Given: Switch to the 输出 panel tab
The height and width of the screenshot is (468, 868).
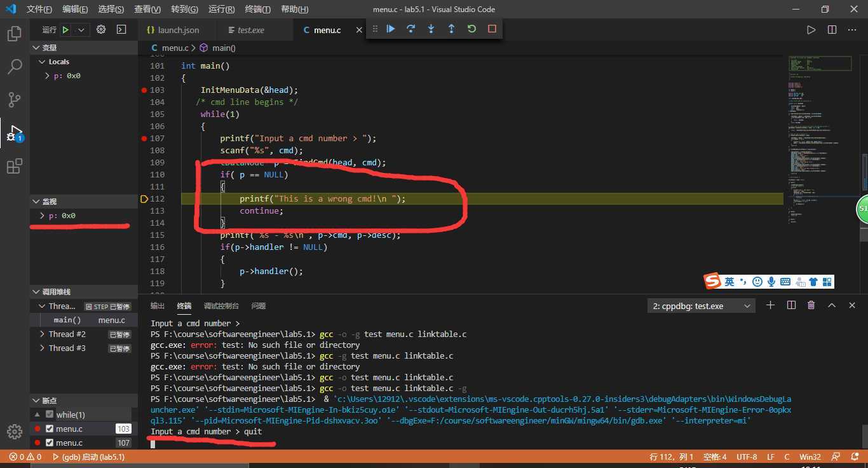Looking at the screenshot, I should [x=158, y=306].
